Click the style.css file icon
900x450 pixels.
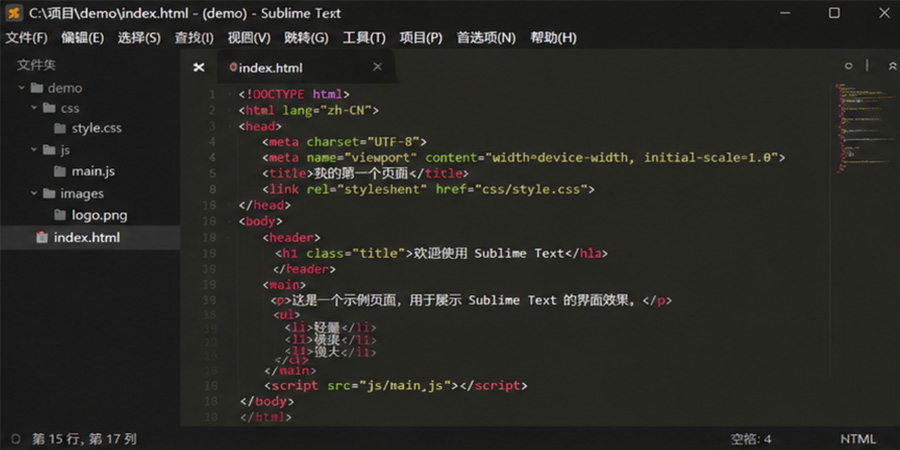pos(60,128)
